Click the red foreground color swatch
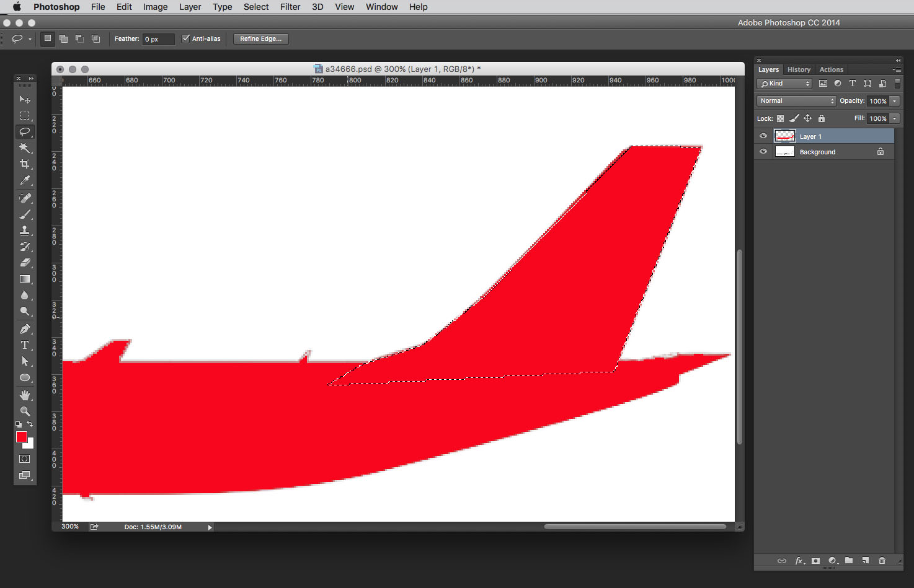This screenshot has height=588, width=914. [x=22, y=437]
